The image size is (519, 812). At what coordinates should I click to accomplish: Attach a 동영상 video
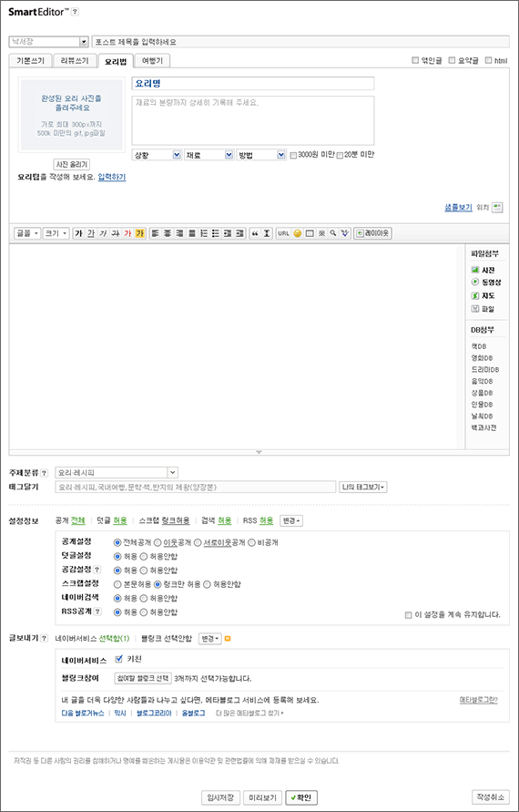click(x=486, y=283)
